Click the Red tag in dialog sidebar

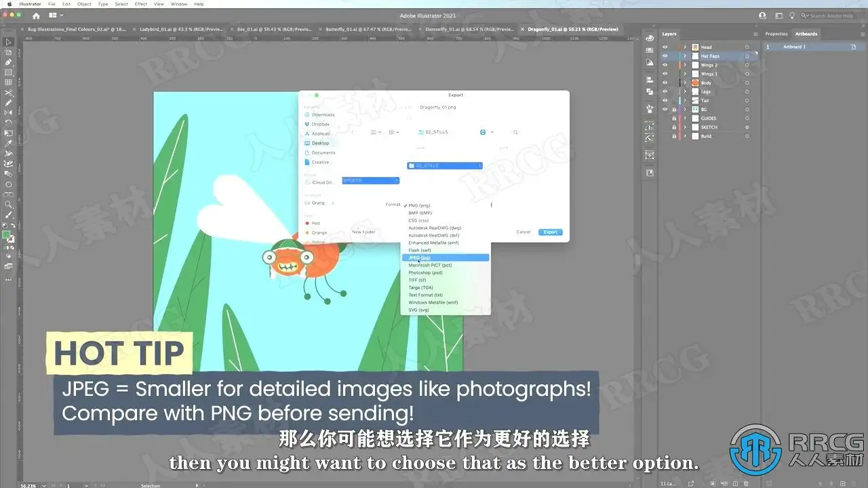point(312,223)
